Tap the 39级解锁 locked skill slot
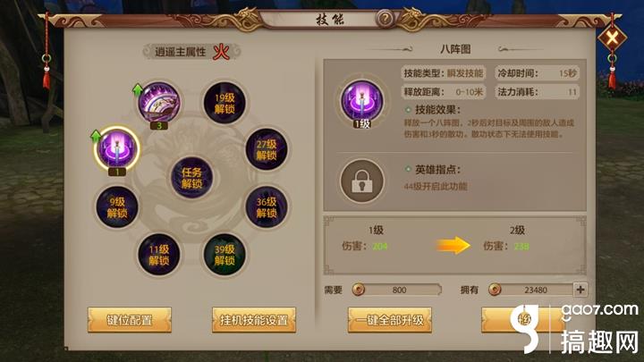Viewport: 644px width, 362px height. [225, 255]
